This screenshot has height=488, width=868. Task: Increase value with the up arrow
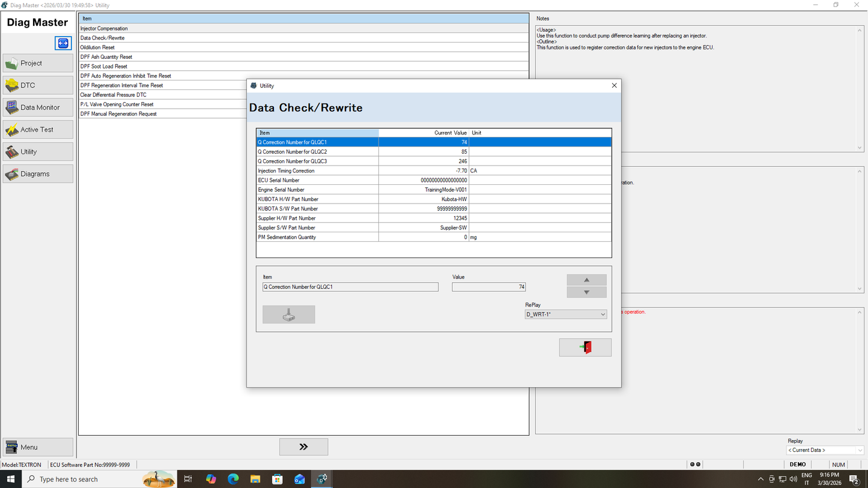tap(586, 280)
